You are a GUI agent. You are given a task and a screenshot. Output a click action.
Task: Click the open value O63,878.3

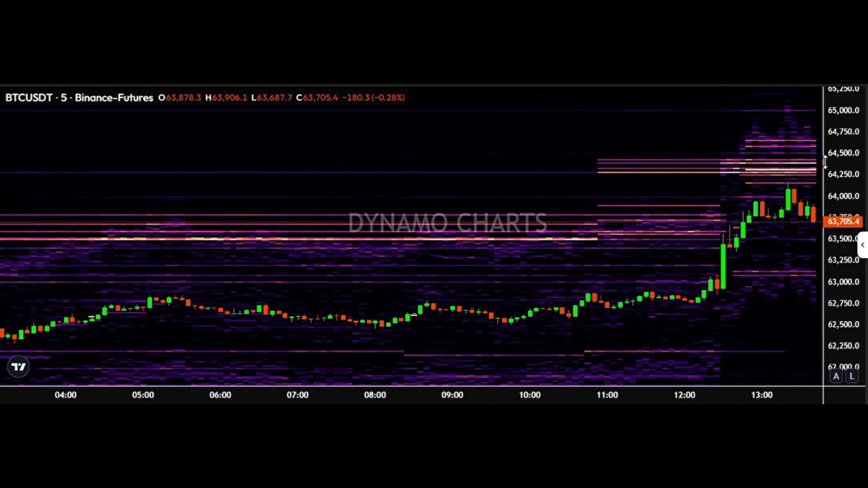180,98
